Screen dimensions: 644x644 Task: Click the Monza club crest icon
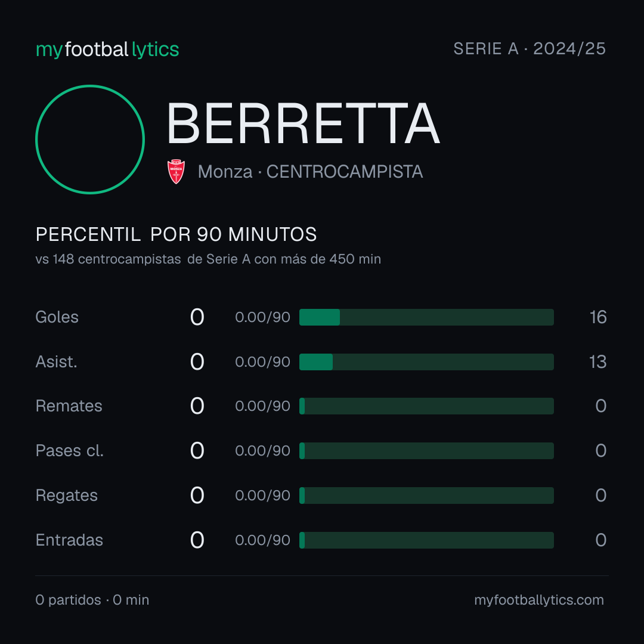[x=176, y=172]
